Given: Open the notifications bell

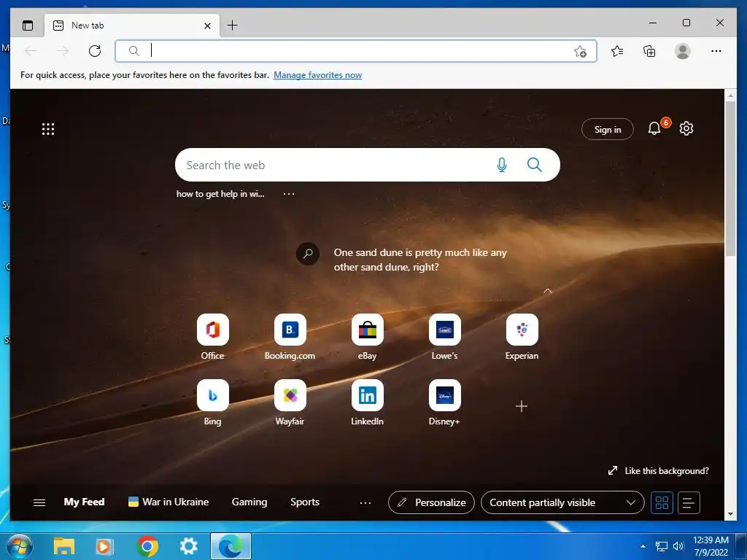Looking at the screenshot, I should click(654, 128).
